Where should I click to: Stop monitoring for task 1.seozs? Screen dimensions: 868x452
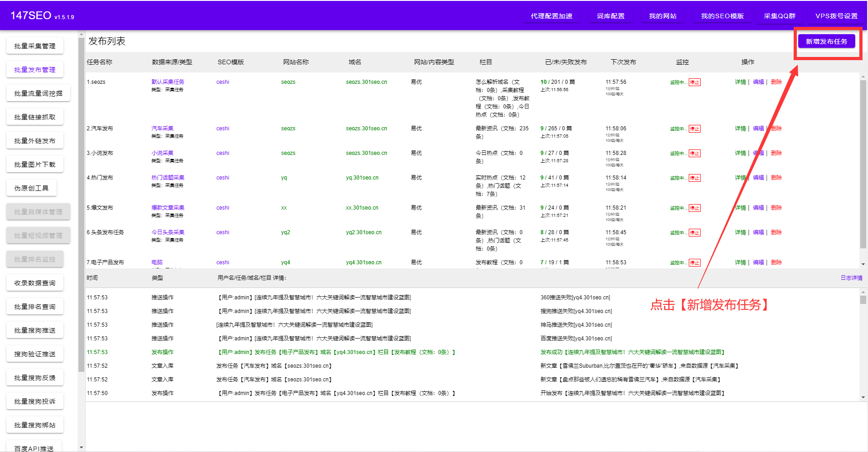(x=694, y=82)
